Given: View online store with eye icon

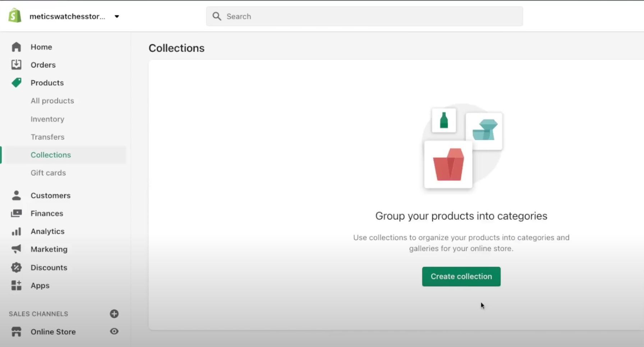Looking at the screenshot, I should [114, 331].
